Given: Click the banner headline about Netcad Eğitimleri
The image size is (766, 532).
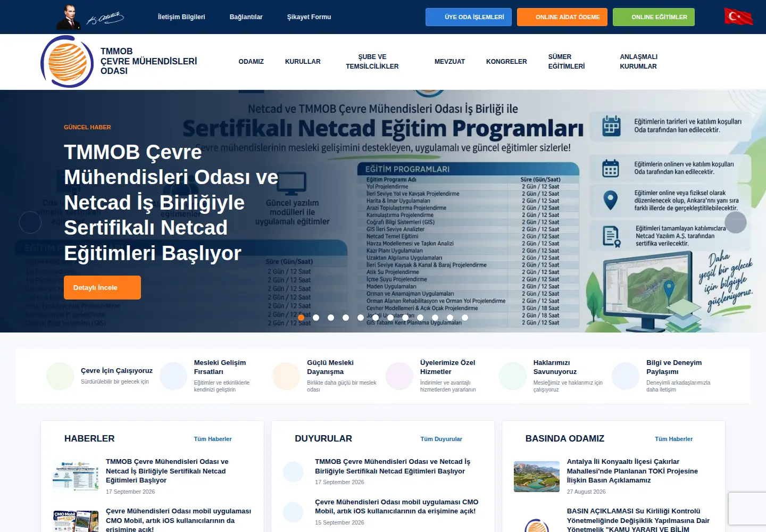Looking at the screenshot, I should pyautogui.click(x=171, y=203).
